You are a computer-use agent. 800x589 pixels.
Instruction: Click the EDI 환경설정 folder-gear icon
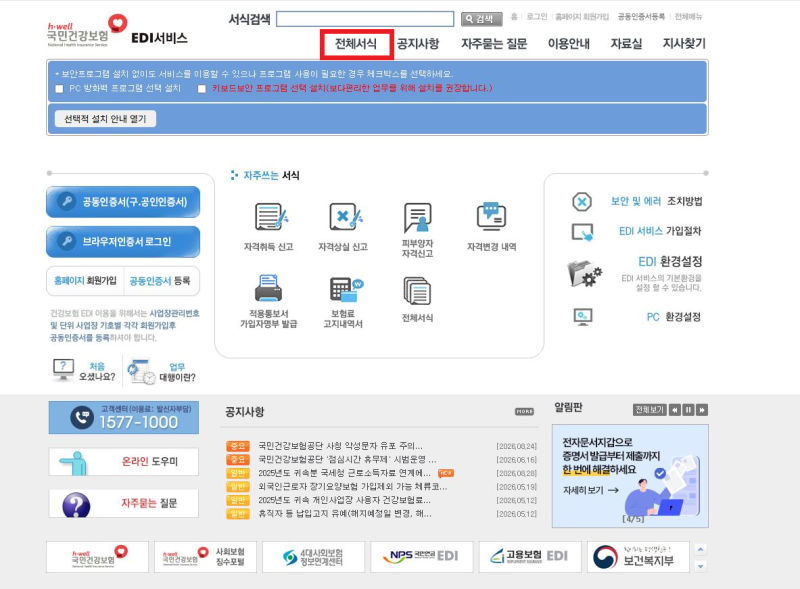[x=584, y=273]
